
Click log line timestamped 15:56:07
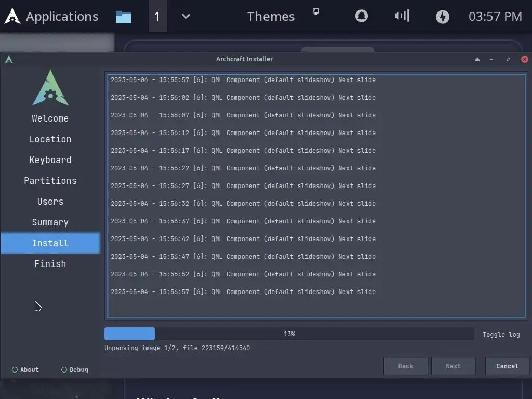click(x=243, y=115)
